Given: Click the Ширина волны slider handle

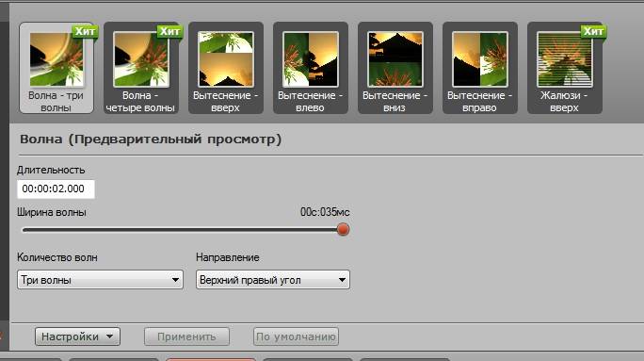Looking at the screenshot, I should [343, 229].
